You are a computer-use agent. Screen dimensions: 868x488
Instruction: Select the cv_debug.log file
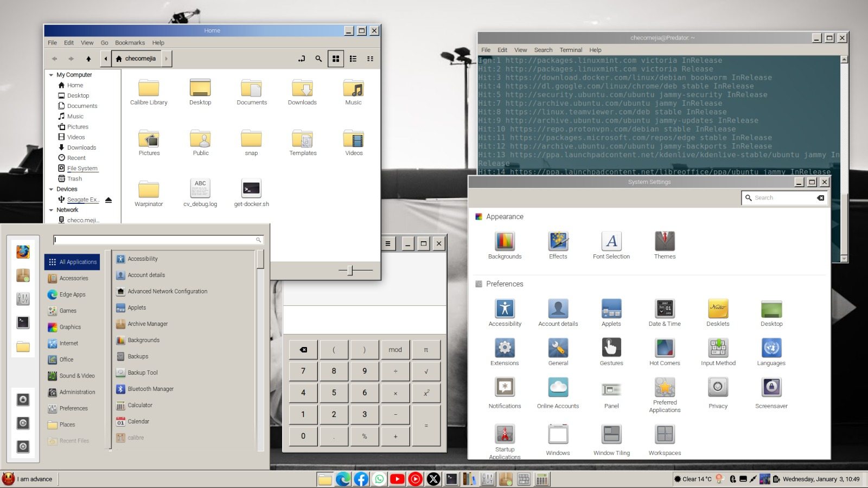pyautogui.click(x=200, y=194)
